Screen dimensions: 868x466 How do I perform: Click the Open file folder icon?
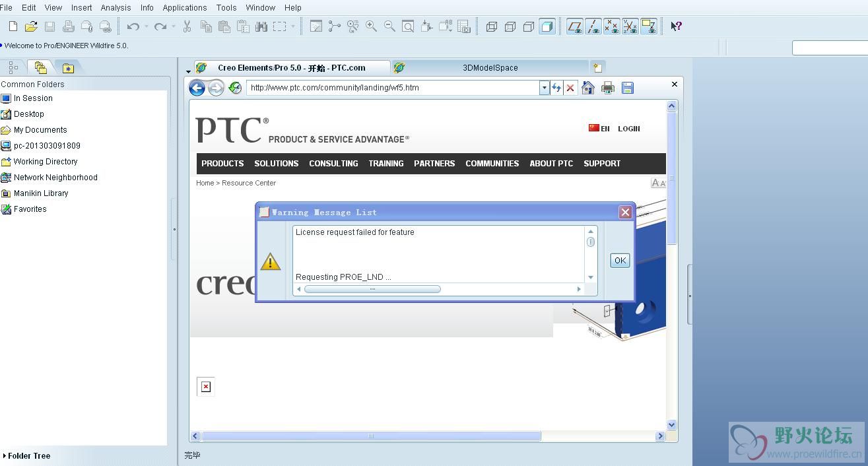pos(31,26)
